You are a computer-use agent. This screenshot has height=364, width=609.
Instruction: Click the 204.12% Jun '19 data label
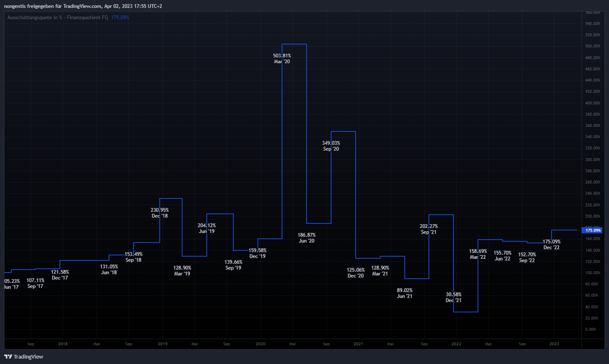[x=207, y=228]
